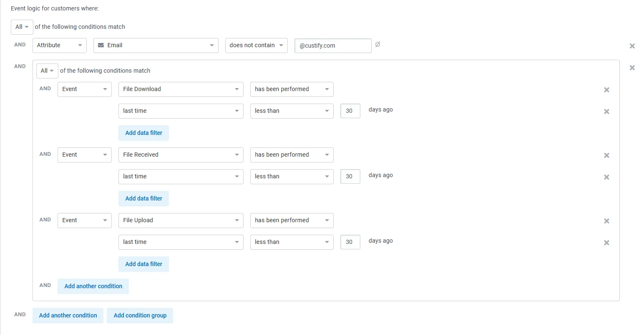Change the 'does not contain' operator dropdown
Viewport: 644px width, 335px height.
(257, 46)
